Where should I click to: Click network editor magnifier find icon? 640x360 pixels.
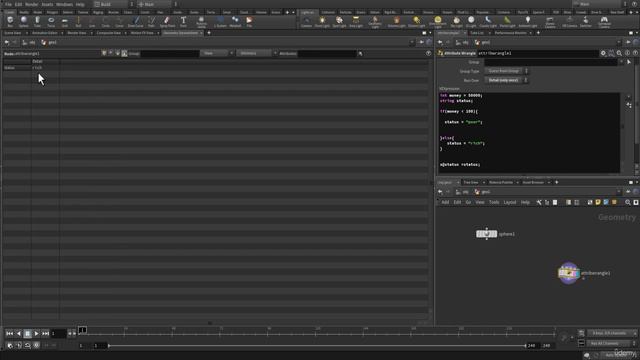click(628, 202)
